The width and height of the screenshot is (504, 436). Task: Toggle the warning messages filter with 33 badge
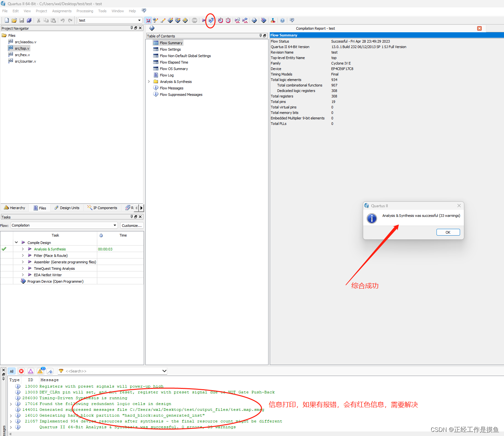click(40, 371)
